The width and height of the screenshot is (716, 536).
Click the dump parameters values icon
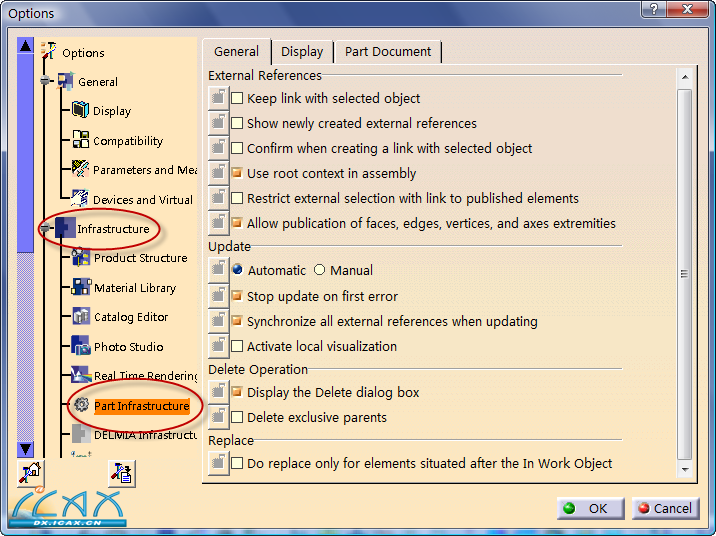point(122,473)
